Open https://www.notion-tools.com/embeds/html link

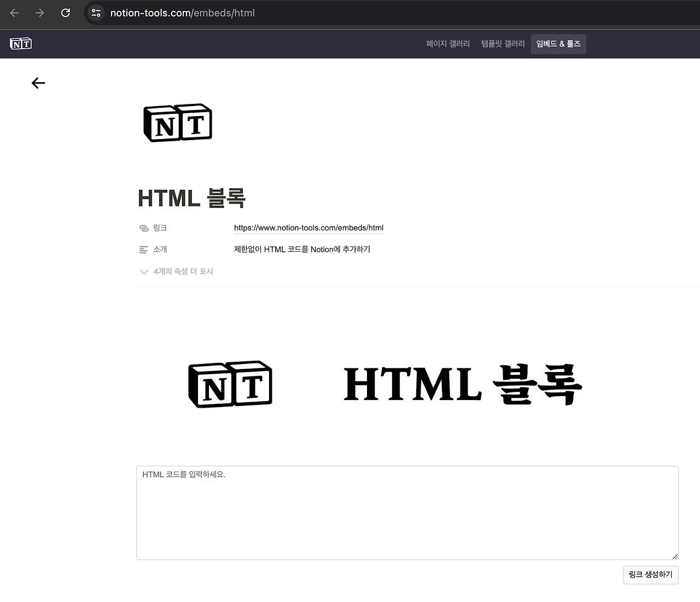click(x=308, y=228)
